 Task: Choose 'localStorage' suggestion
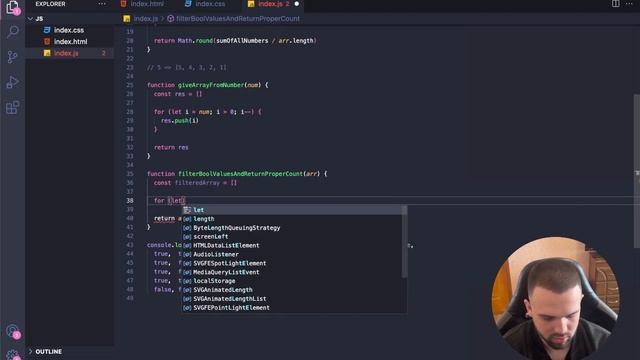point(292,281)
